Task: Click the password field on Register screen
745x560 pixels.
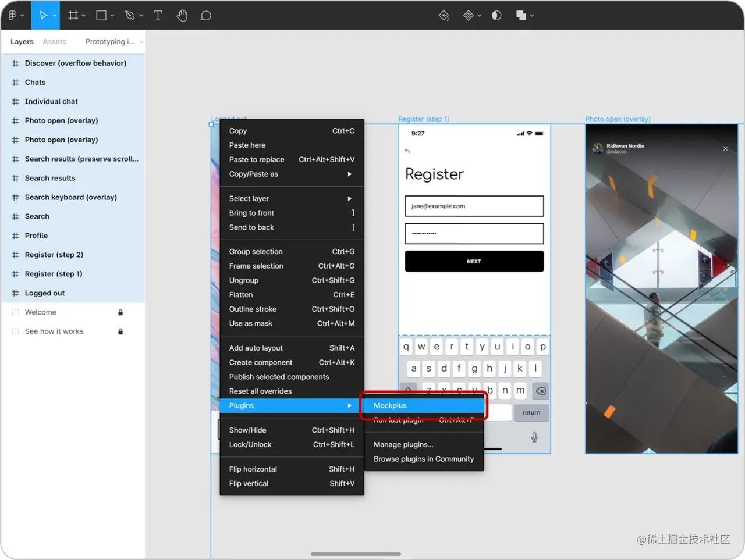Action: tap(474, 233)
